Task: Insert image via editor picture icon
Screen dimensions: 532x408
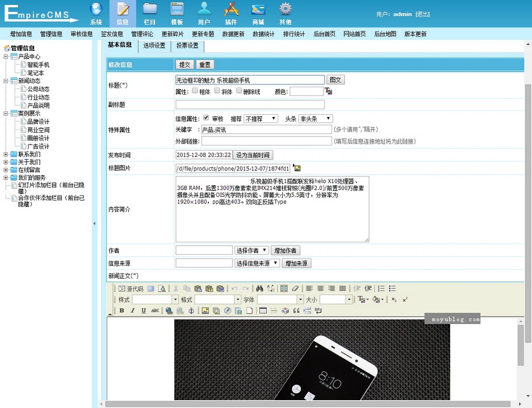Action: click(x=206, y=310)
